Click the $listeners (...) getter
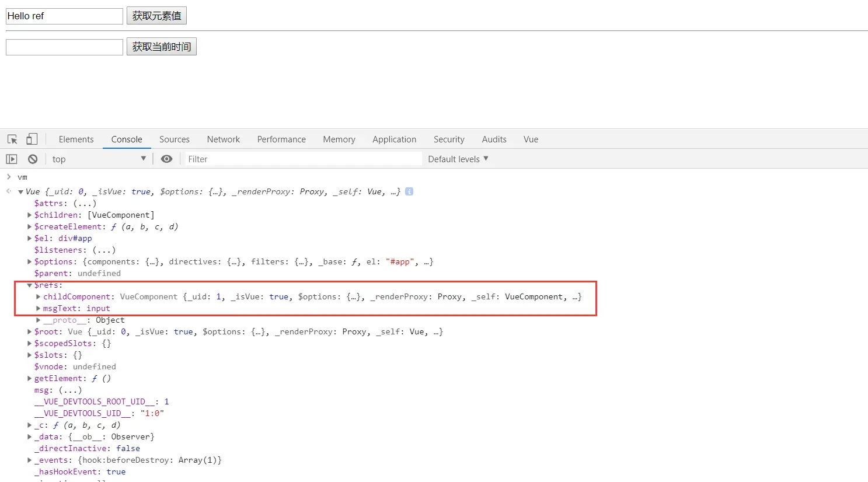868x482 pixels. pyautogui.click(x=104, y=250)
